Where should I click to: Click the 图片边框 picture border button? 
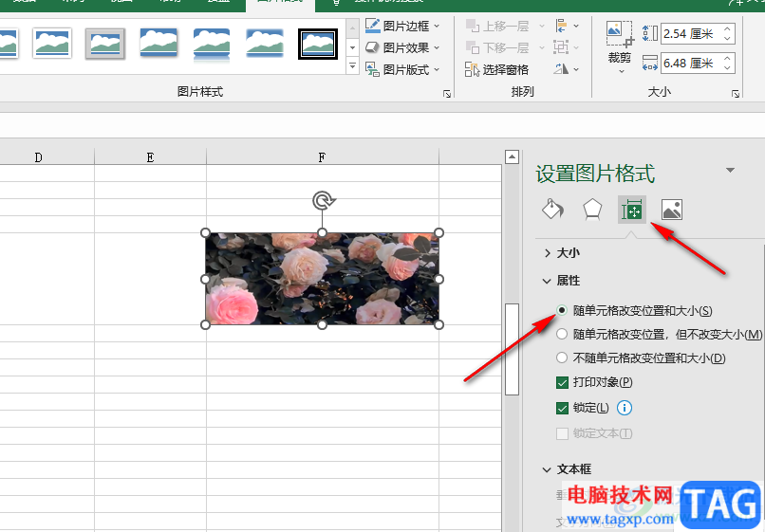coord(397,26)
